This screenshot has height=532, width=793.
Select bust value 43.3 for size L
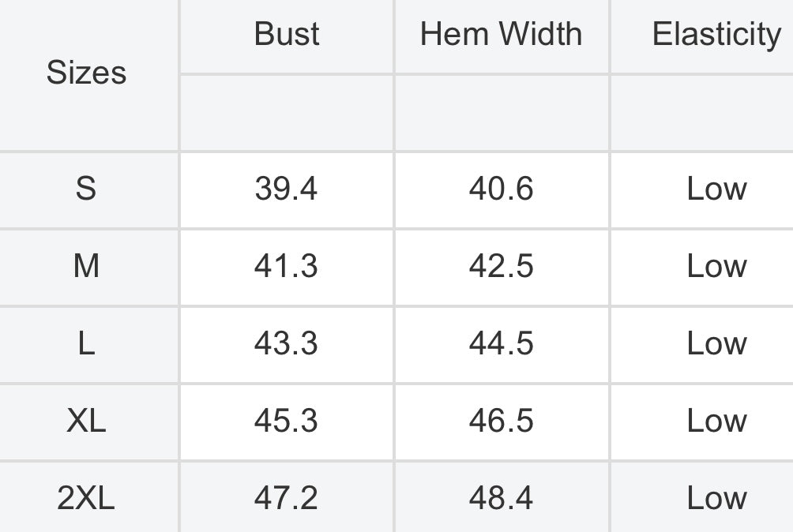(286, 343)
